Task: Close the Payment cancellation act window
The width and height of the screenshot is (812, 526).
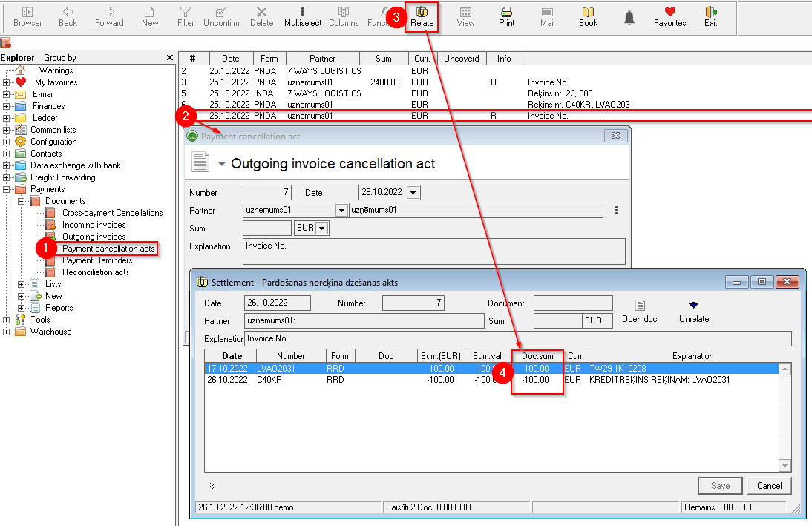Action: [x=616, y=136]
